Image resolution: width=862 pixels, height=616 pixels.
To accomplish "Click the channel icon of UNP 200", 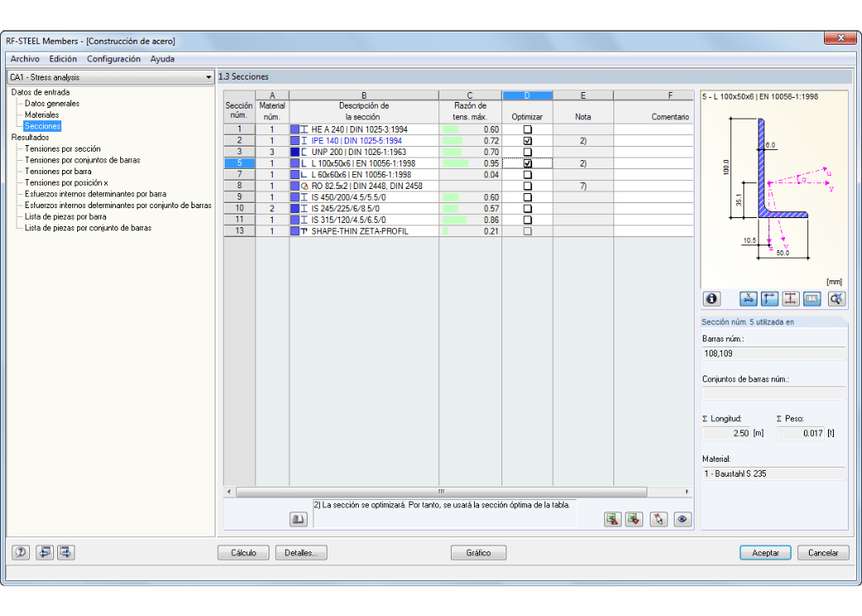I will 304,152.
